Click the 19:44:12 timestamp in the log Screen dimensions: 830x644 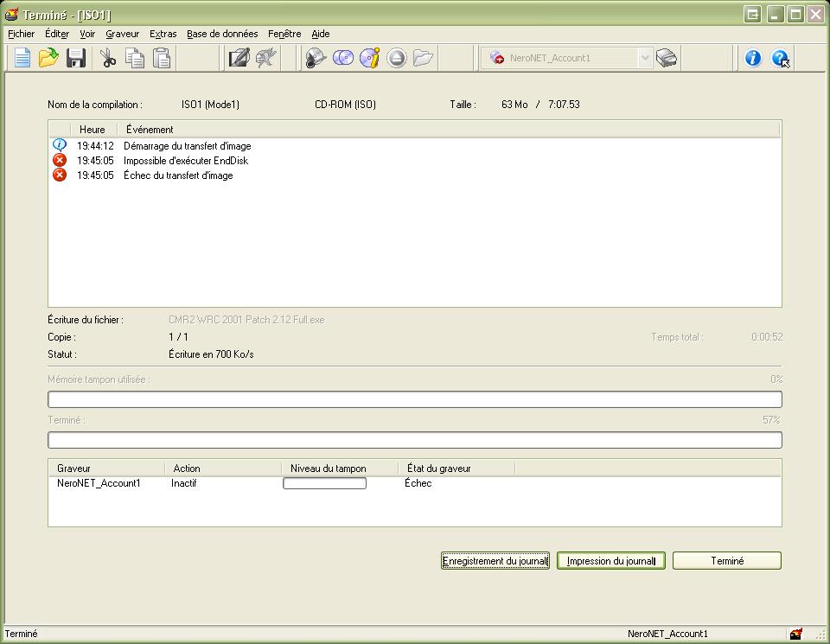[x=95, y=146]
